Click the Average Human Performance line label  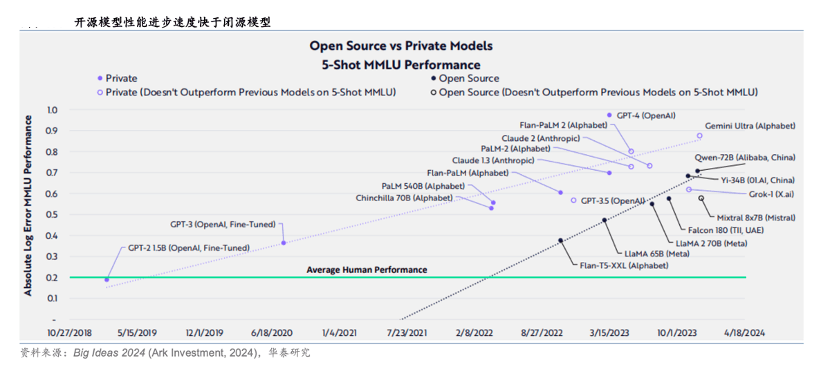(367, 270)
